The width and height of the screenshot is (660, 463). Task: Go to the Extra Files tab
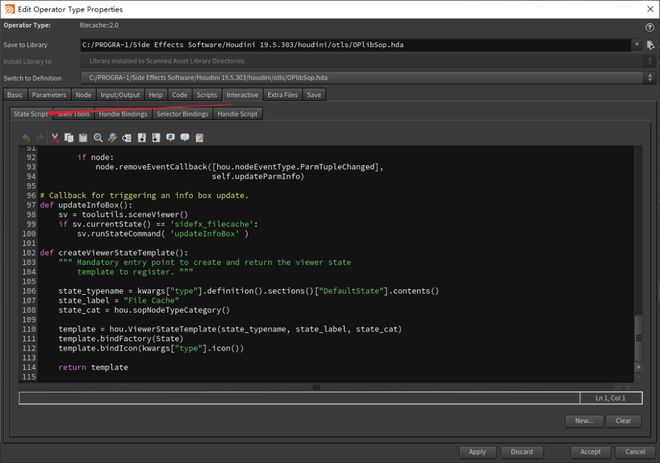click(x=283, y=95)
